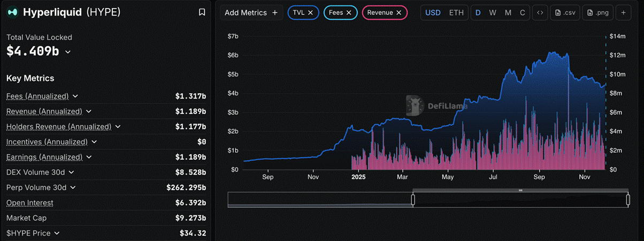Click the Open Interest label

pos(30,203)
